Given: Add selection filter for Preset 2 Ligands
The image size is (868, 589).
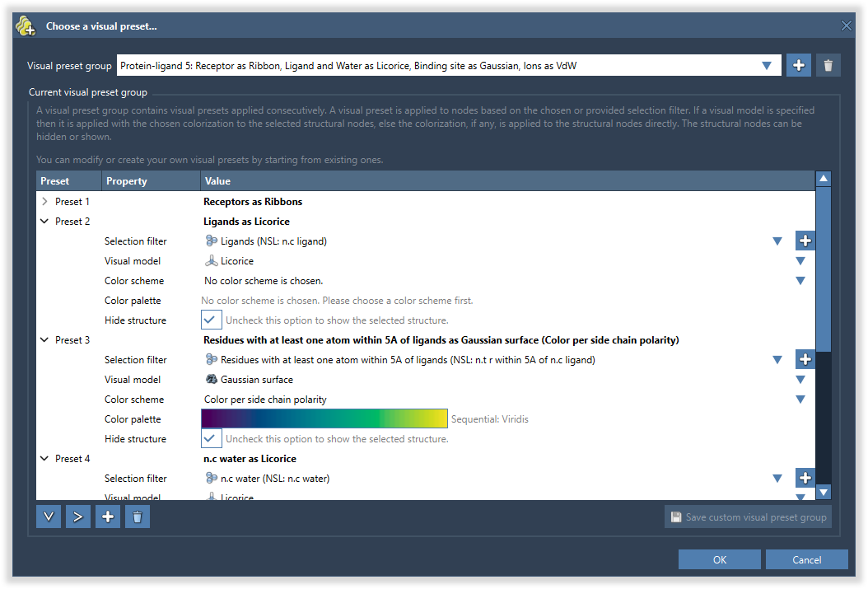Looking at the screenshot, I should click(x=805, y=241).
